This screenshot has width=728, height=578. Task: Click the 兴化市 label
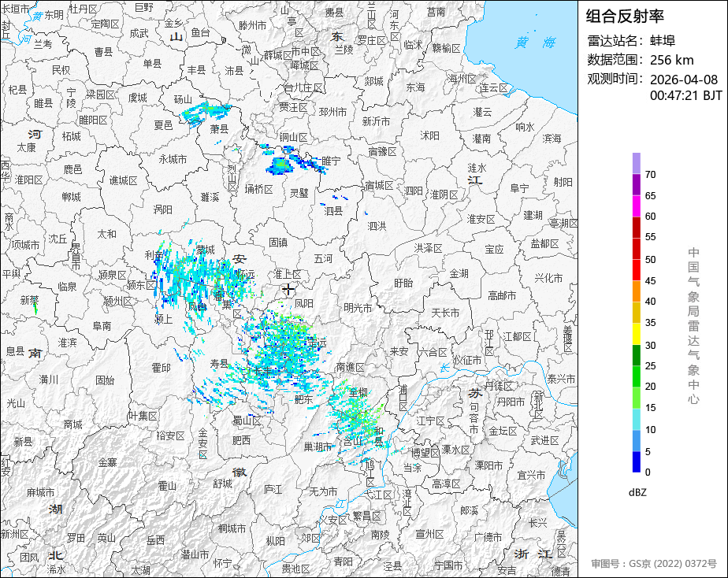click(548, 278)
